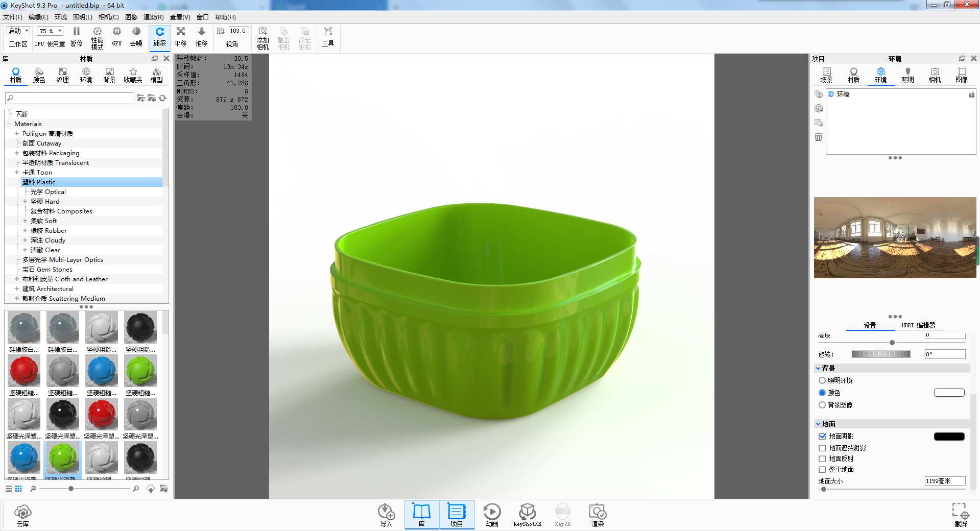Click the ground size 1159毫米 field
Image resolution: width=980 pixels, height=531 pixels.
945,481
